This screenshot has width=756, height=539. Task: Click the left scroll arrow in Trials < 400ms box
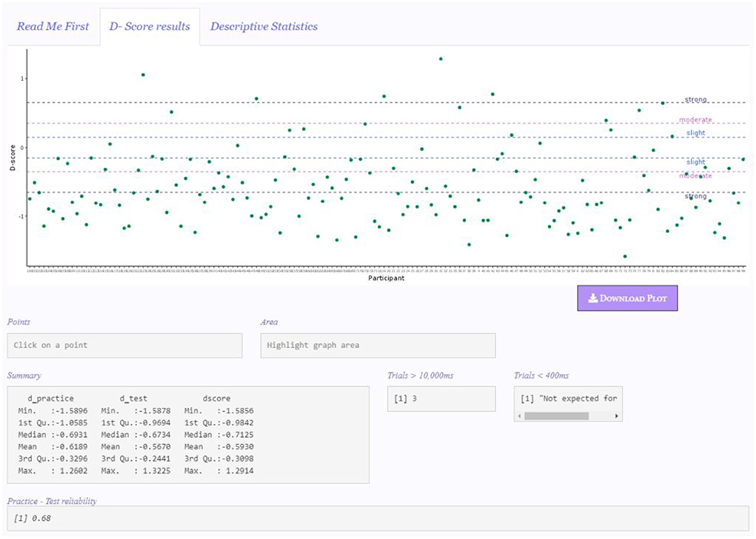tap(520, 416)
